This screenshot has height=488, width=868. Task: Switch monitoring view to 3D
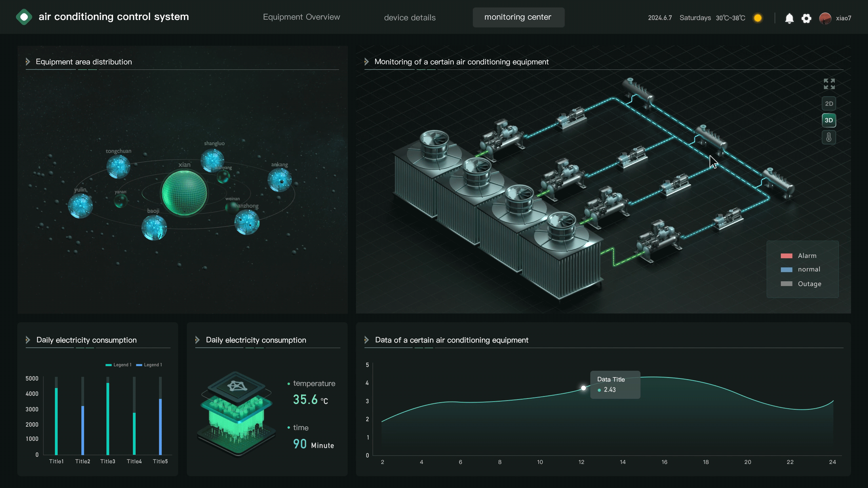(x=829, y=120)
